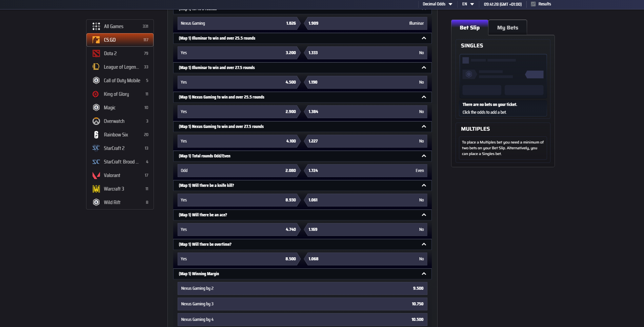Viewport: 644px width, 327px height.
Task: Switch to the My Bets tab
Action: (507, 28)
